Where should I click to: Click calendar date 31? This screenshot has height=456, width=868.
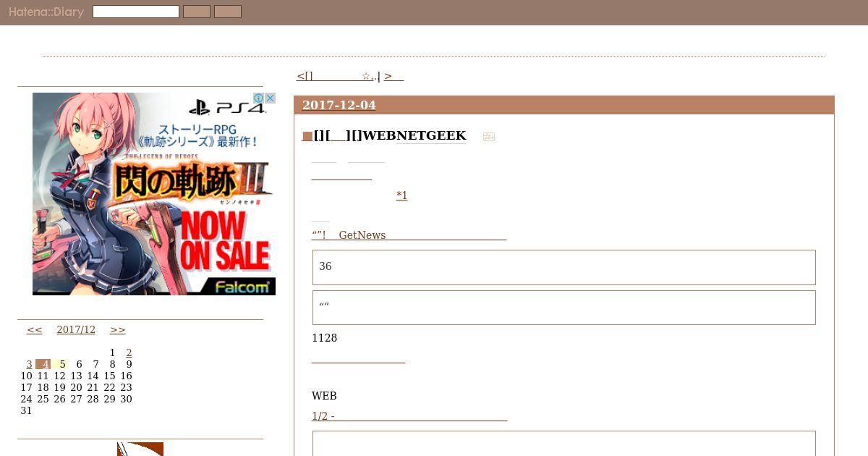(26, 410)
